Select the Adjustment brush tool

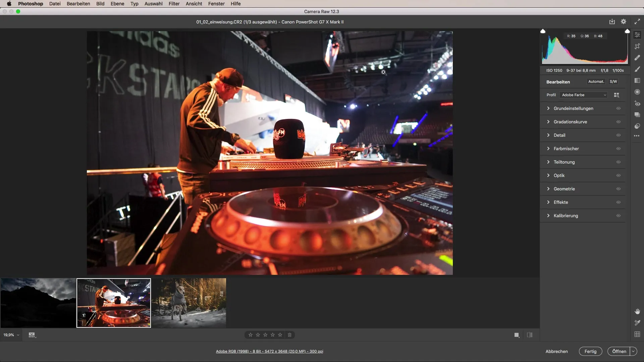(637, 69)
